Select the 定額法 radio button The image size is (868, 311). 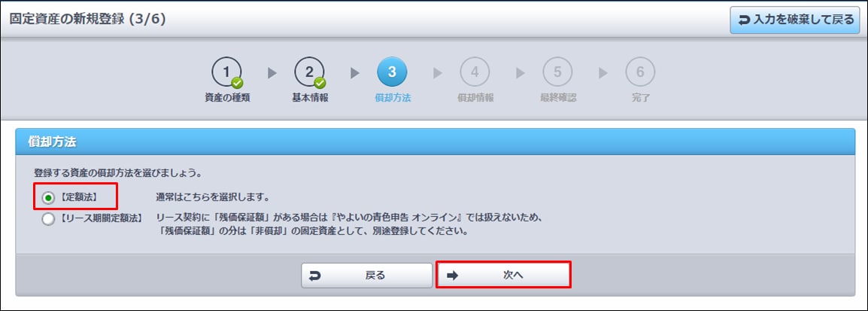(x=49, y=197)
